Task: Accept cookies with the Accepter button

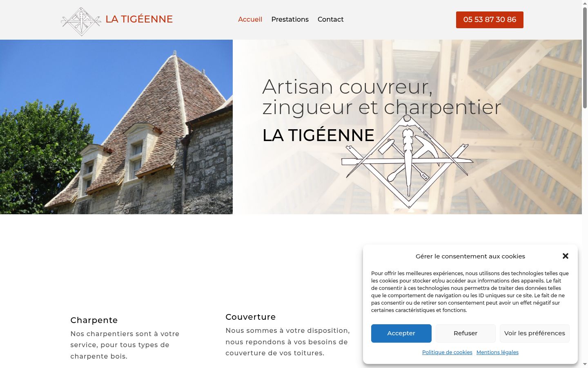Action: pyautogui.click(x=401, y=333)
